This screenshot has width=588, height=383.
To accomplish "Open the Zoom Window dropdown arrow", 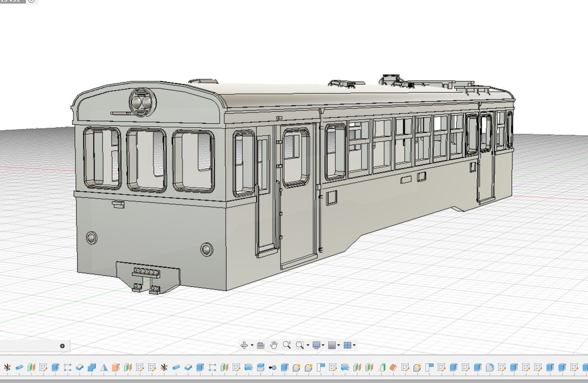I will 308,346.
